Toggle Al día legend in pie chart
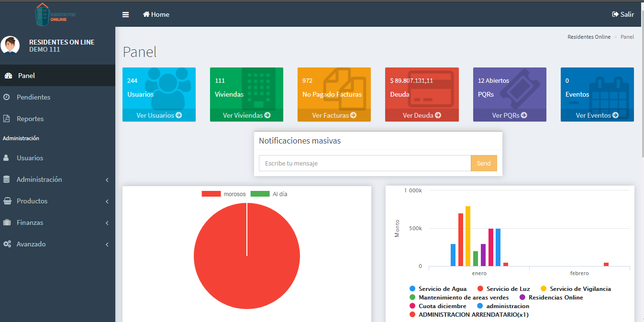Image resolution: width=644 pixels, height=322 pixels. tap(269, 194)
